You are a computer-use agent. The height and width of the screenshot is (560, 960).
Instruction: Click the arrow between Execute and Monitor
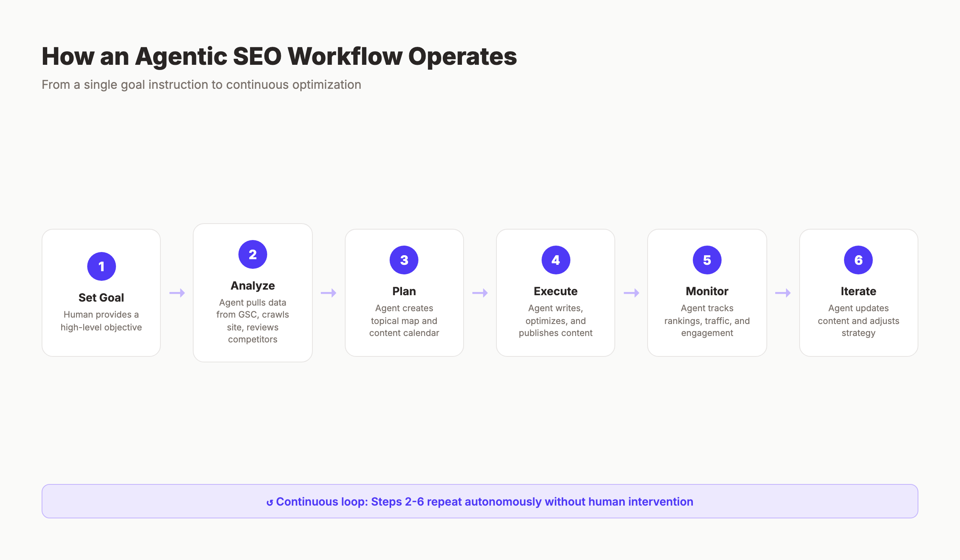click(631, 292)
